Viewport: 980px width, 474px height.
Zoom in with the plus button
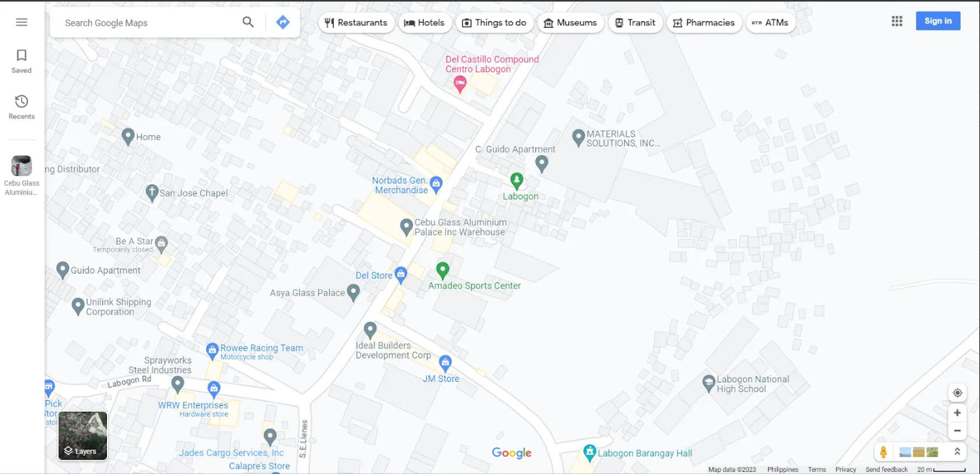pos(957,413)
